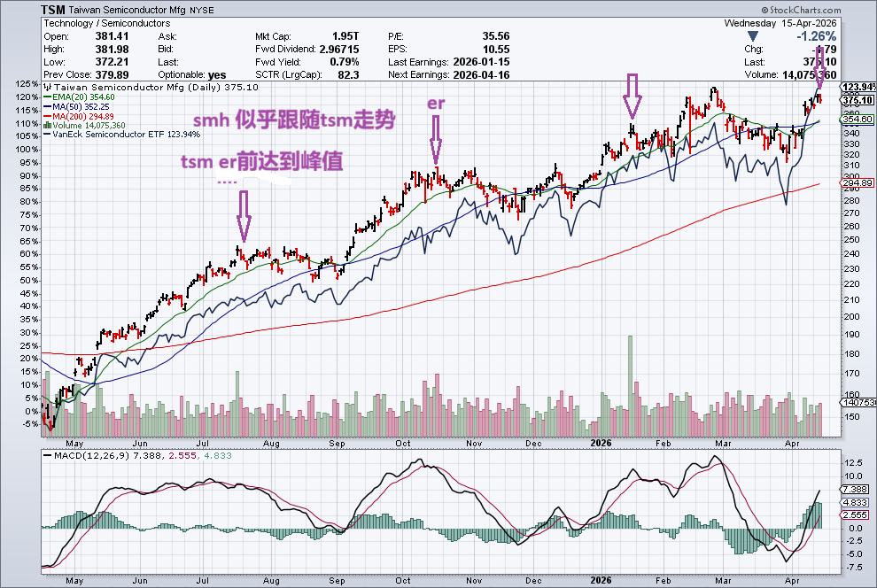Click the candlestick icon before Taiwan Semiconductor legend
Image resolution: width=877 pixels, height=588 pixels.
[48, 88]
